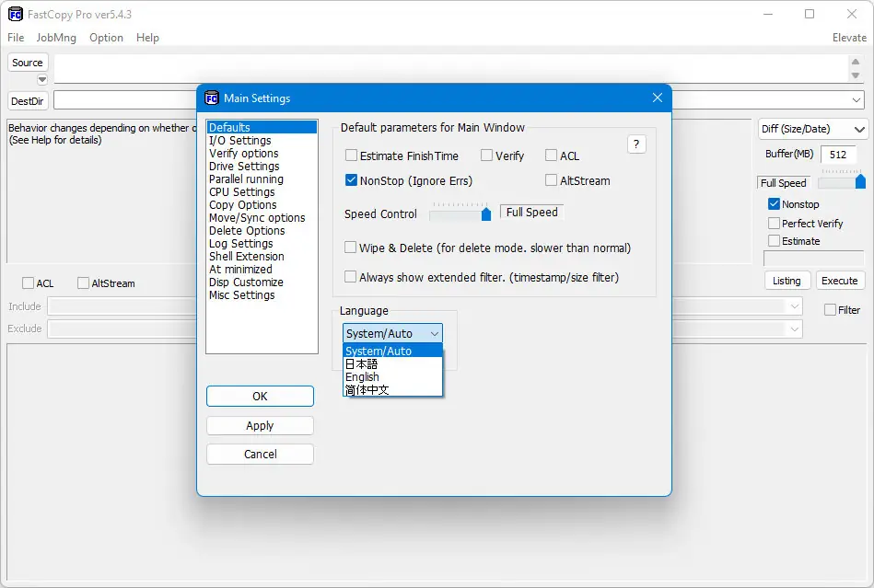
Task: Click the Source path input field
Action: tap(450, 68)
